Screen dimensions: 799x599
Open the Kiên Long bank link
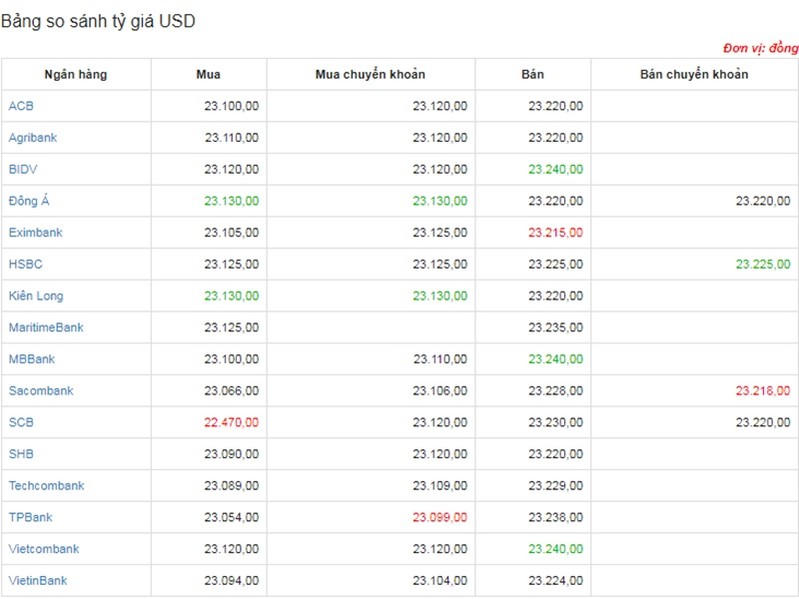(x=37, y=296)
